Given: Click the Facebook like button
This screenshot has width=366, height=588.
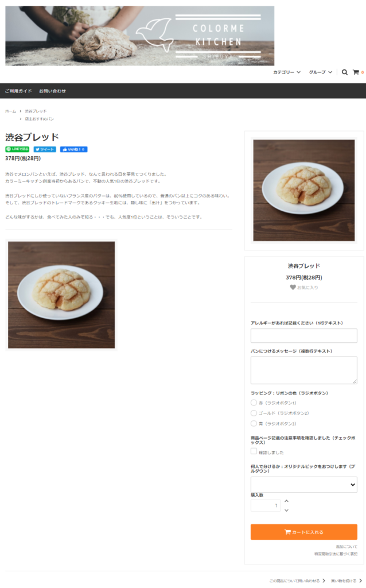Looking at the screenshot, I should coord(74,149).
